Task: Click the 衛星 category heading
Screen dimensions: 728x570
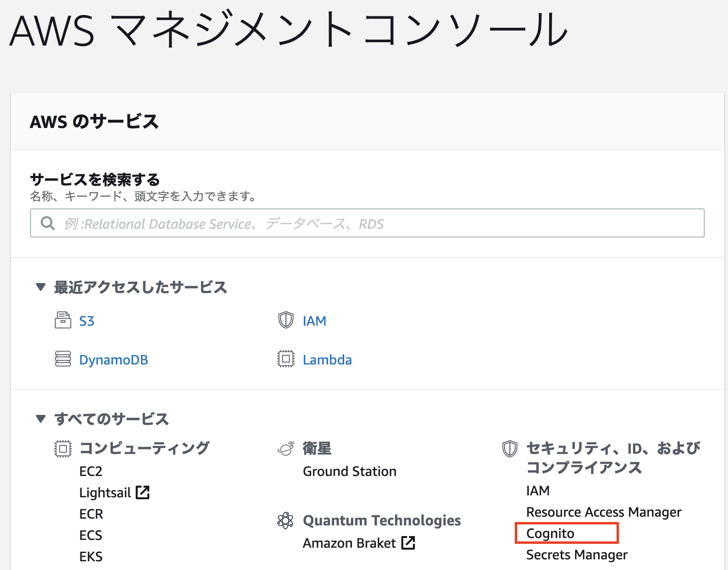Action: [x=317, y=448]
